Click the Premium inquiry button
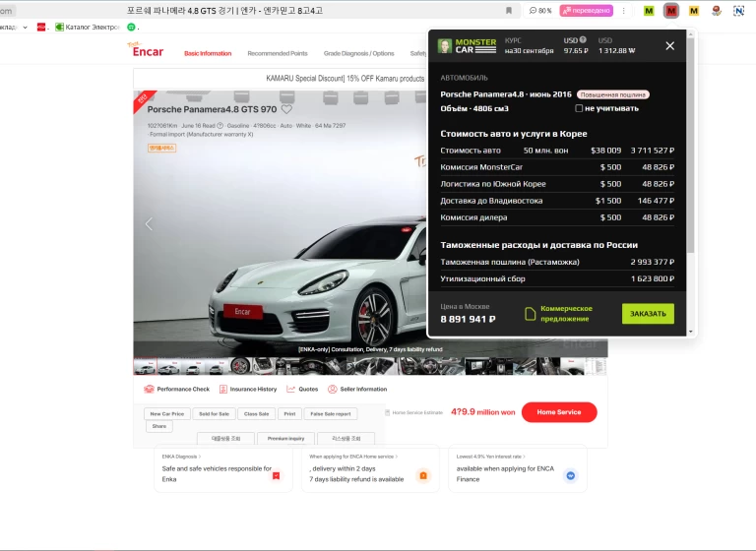Viewport: 756px width, 551px height. (285, 439)
